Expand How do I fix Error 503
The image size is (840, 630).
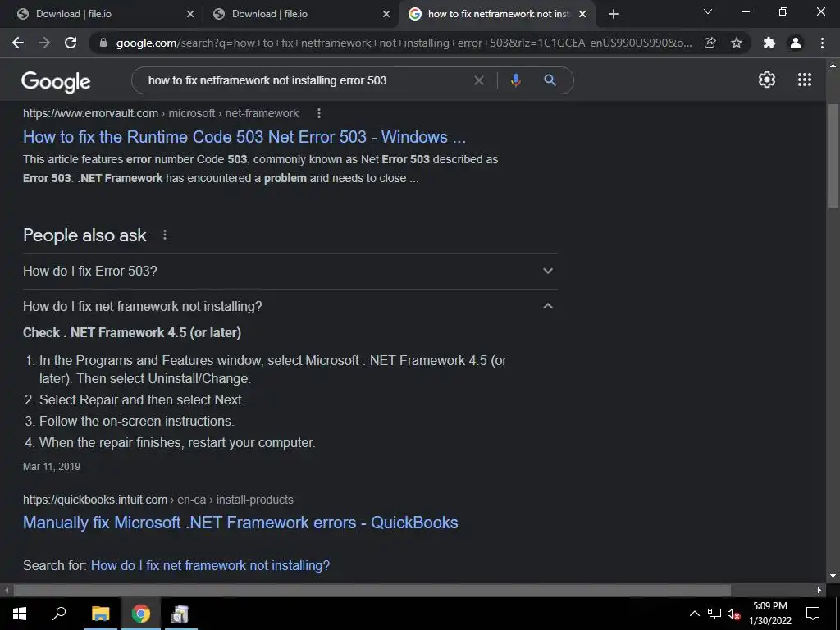point(290,271)
